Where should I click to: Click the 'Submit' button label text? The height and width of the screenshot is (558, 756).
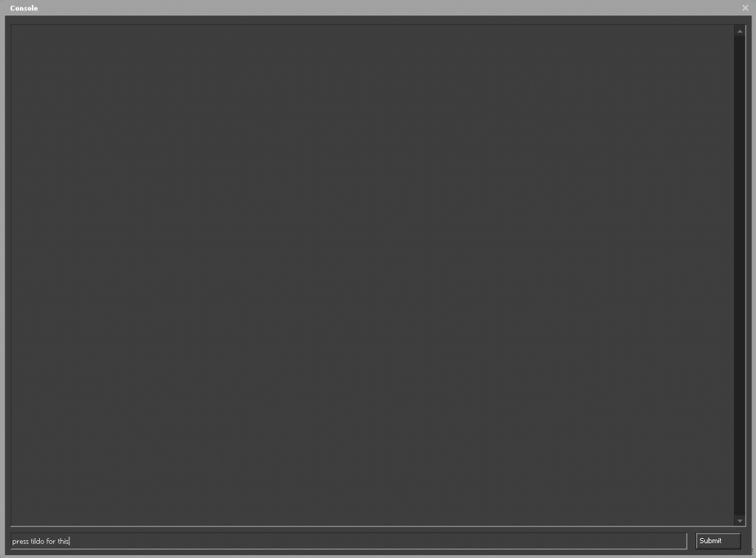(710, 540)
